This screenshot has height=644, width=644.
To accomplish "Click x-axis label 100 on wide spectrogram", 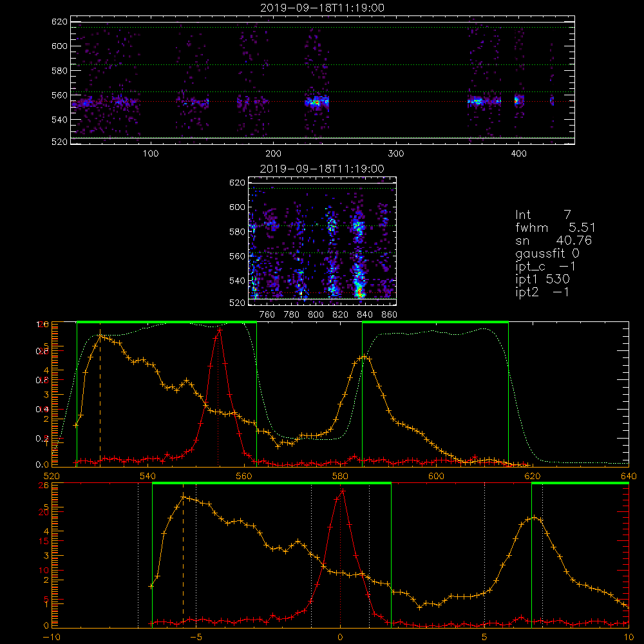I will (x=151, y=154).
